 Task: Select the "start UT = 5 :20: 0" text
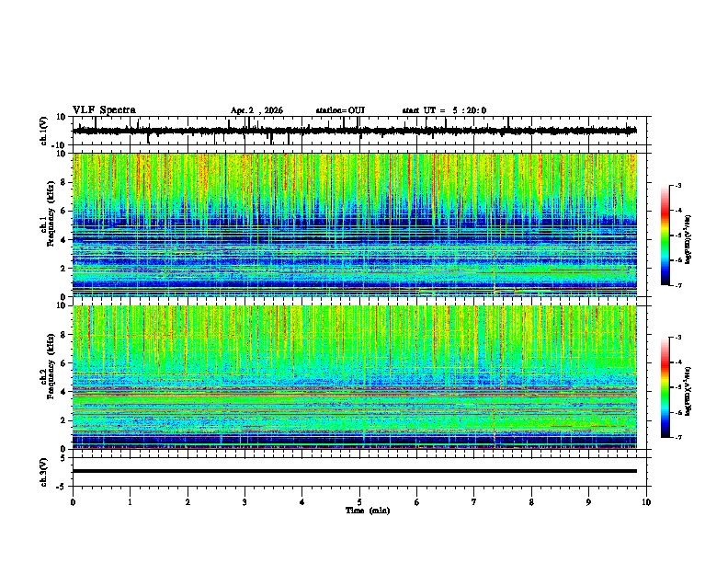(444, 110)
